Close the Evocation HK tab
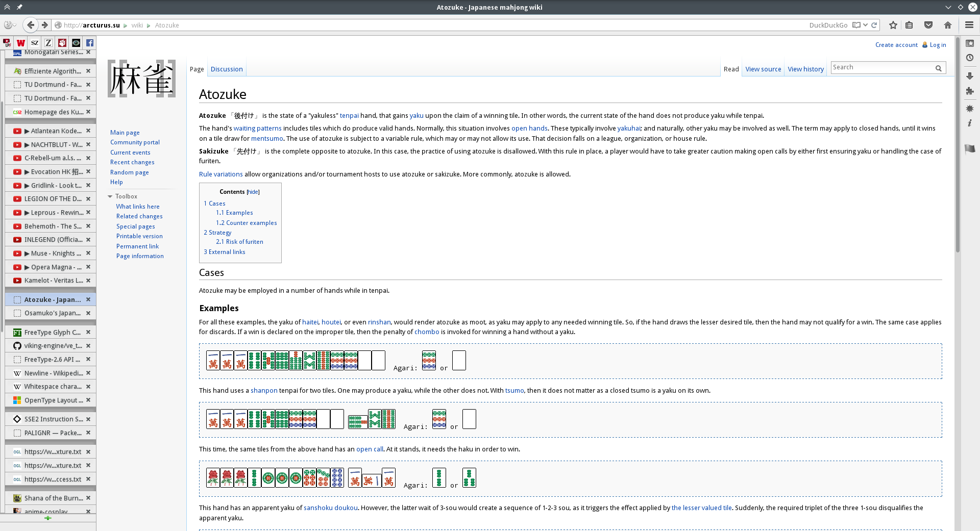Screen dimensions: 980x531 [88, 171]
